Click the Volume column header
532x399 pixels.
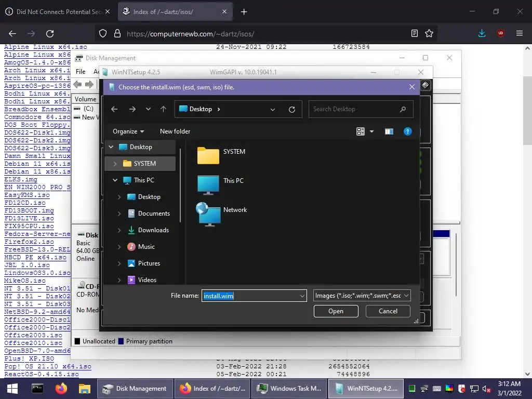85,99
